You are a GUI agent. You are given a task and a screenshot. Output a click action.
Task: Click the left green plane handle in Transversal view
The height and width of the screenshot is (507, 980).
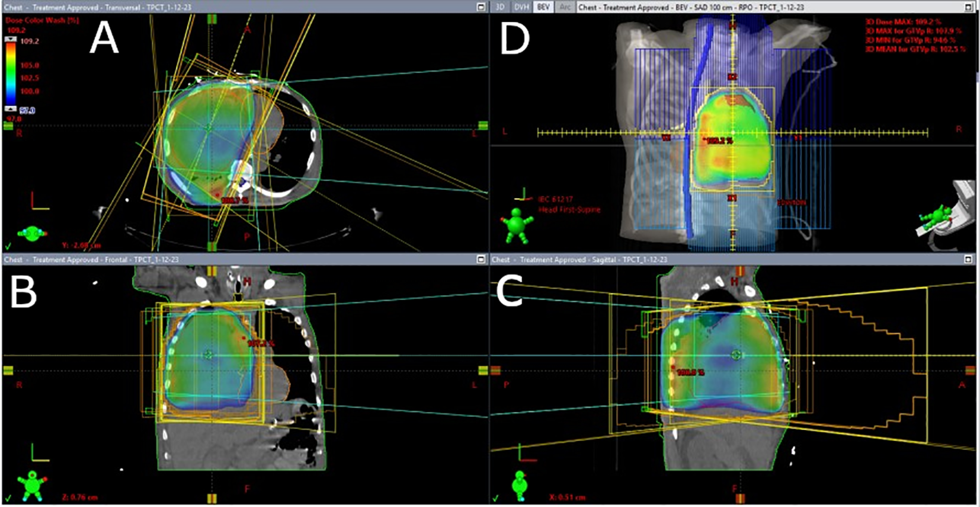[x=8, y=125]
